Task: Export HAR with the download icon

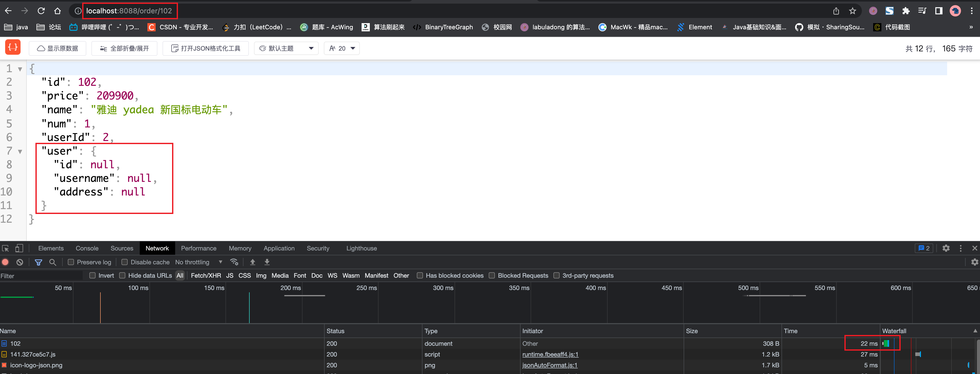Action: (x=267, y=262)
